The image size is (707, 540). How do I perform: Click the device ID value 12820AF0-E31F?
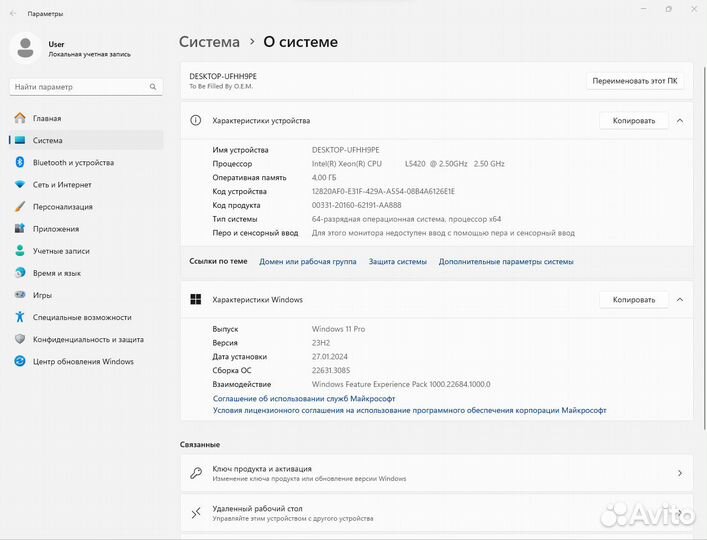point(383,191)
